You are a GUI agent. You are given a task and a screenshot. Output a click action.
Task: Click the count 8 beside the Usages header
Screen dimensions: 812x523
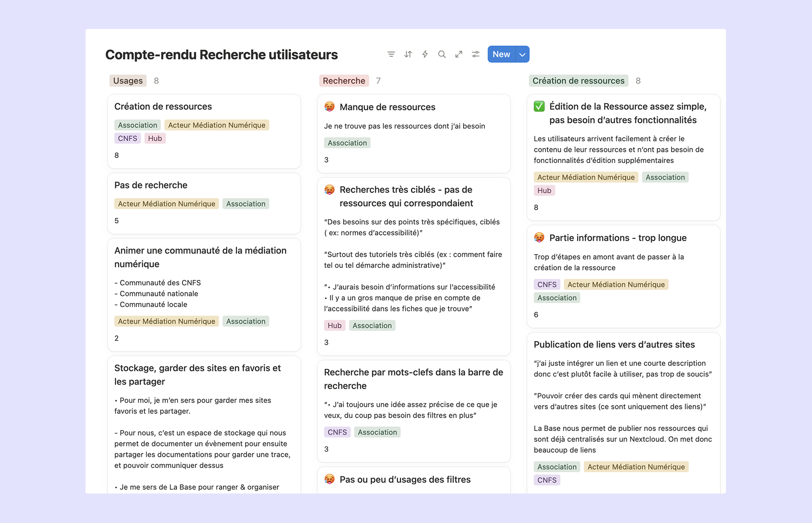pos(156,81)
